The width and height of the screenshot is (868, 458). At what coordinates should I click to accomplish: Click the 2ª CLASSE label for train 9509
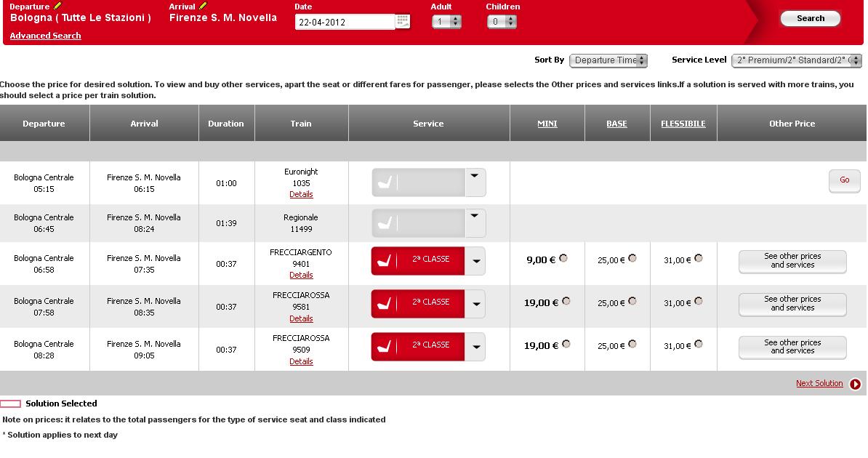(x=430, y=345)
